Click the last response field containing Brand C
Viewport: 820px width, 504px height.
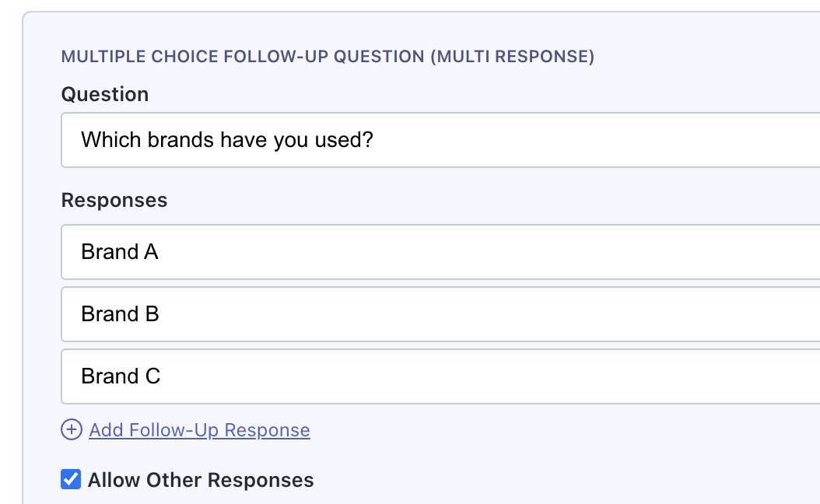311,376
